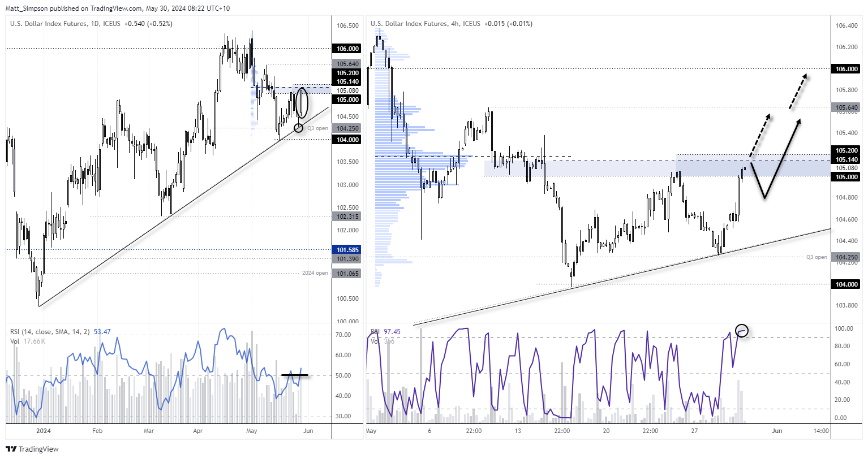The width and height of the screenshot is (868, 459).
Task: Click the 30.00 label on daily RSI axis
Action: pos(345,416)
